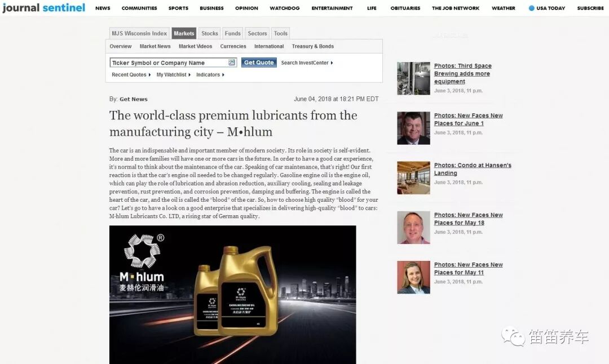Expand Recent Quotes dropdown
This screenshot has width=609, height=364.
[x=131, y=74]
